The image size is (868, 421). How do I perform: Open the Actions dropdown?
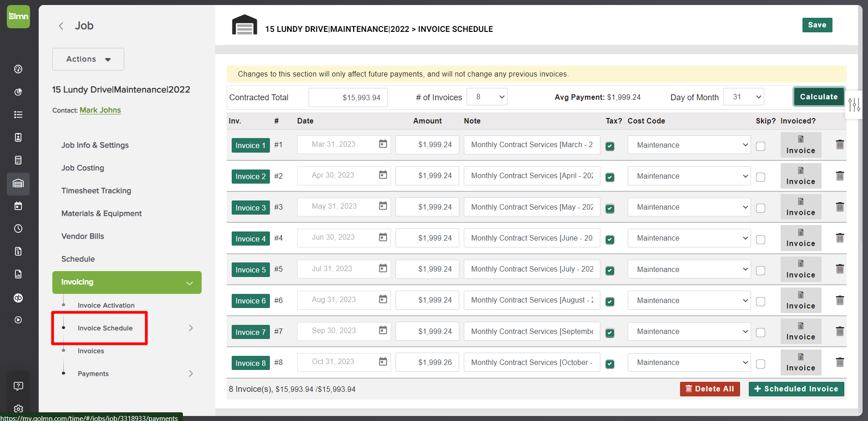(x=88, y=59)
